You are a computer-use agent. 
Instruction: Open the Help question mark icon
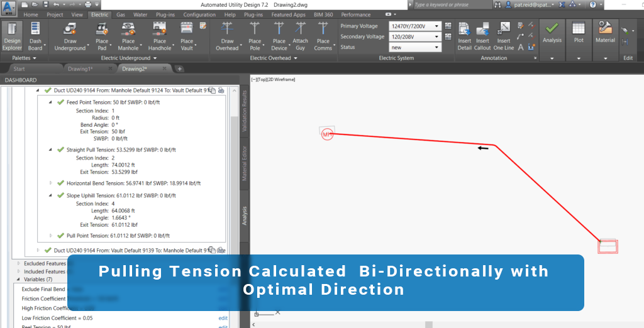click(x=592, y=4)
